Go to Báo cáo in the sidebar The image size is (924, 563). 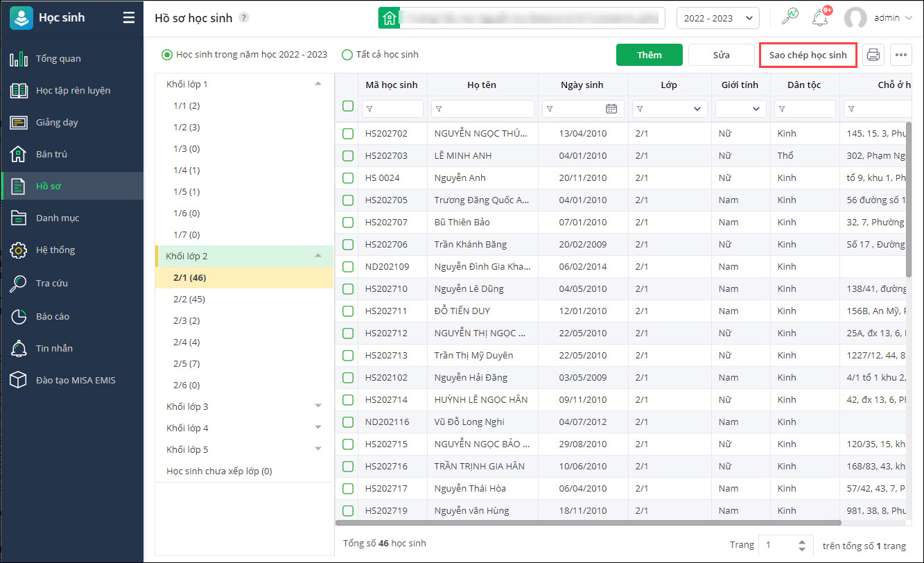pyautogui.click(x=53, y=316)
